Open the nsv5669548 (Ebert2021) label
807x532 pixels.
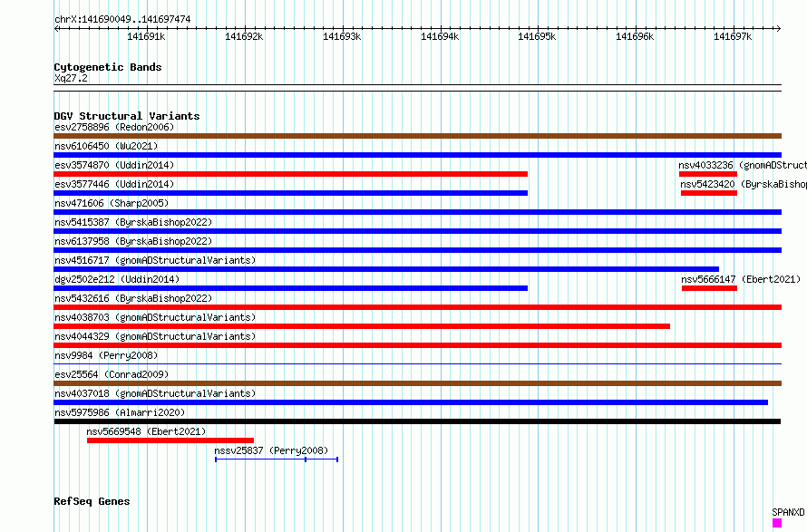point(146,431)
